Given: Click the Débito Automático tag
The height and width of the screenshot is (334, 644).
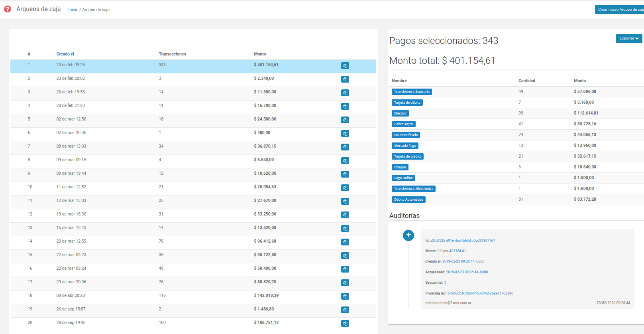Looking at the screenshot, I should coord(408,200).
